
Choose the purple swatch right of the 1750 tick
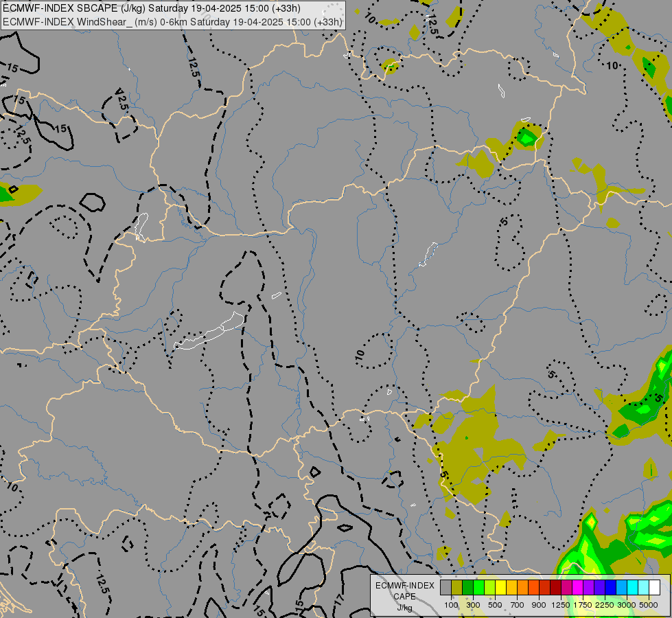click(589, 588)
